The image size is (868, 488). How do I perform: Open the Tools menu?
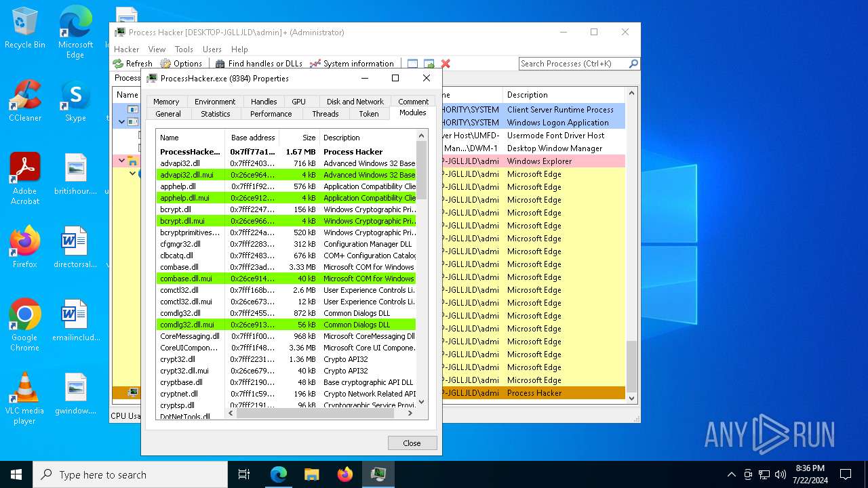(184, 49)
